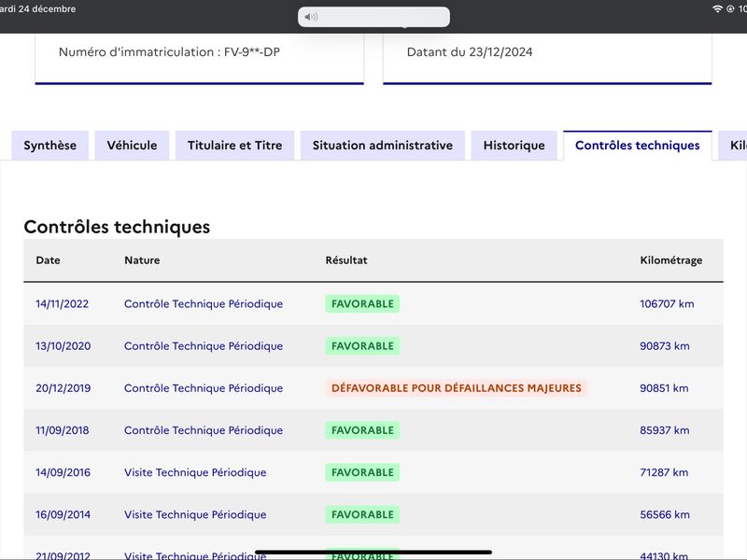The width and height of the screenshot is (747, 560).
Task: Select the Situation administrative tab
Action: pyautogui.click(x=383, y=146)
